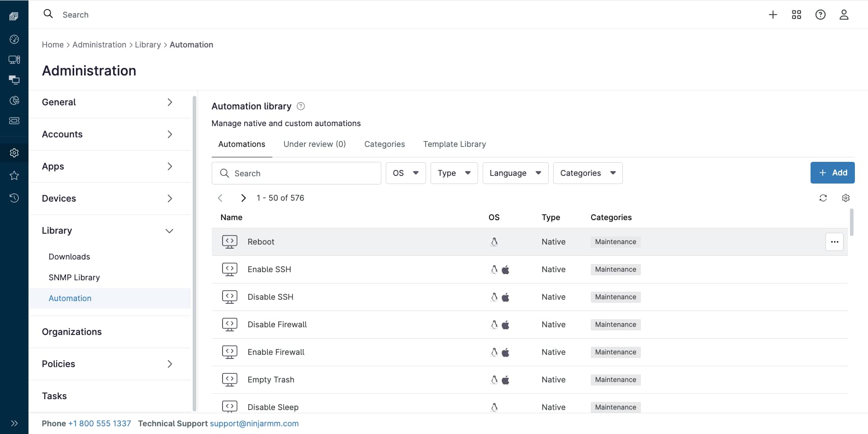This screenshot has height=434, width=868.
Task: Click the plus icon in top bar
Action: [x=773, y=14]
